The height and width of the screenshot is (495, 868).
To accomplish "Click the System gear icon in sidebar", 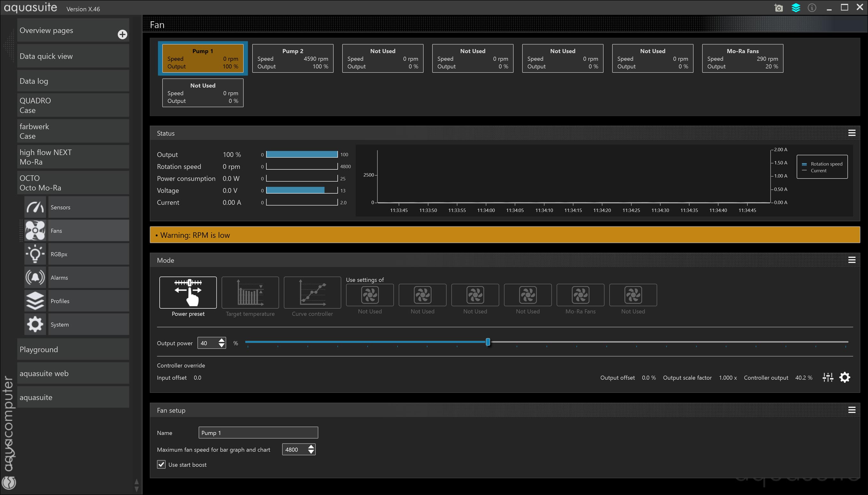I will (x=35, y=324).
